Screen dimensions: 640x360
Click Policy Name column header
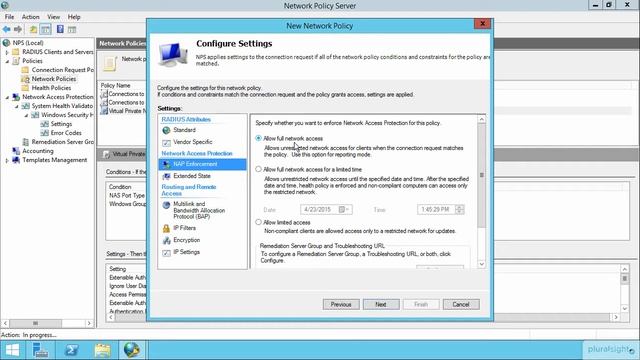(116, 85)
